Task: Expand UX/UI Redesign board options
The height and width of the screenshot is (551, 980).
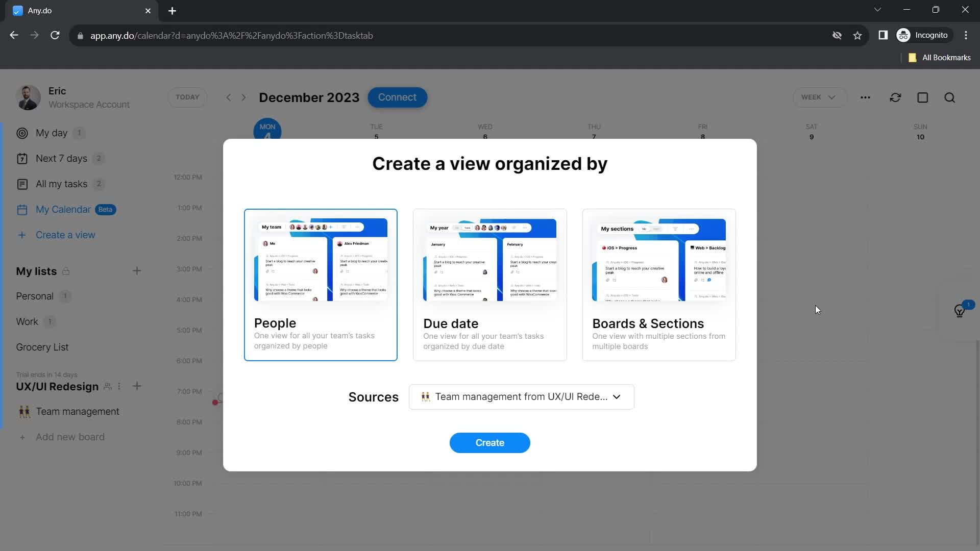Action: [119, 386]
